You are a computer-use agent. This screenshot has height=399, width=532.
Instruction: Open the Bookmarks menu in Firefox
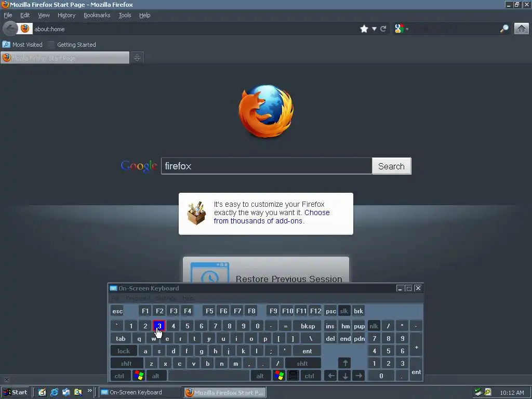[x=97, y=15]
